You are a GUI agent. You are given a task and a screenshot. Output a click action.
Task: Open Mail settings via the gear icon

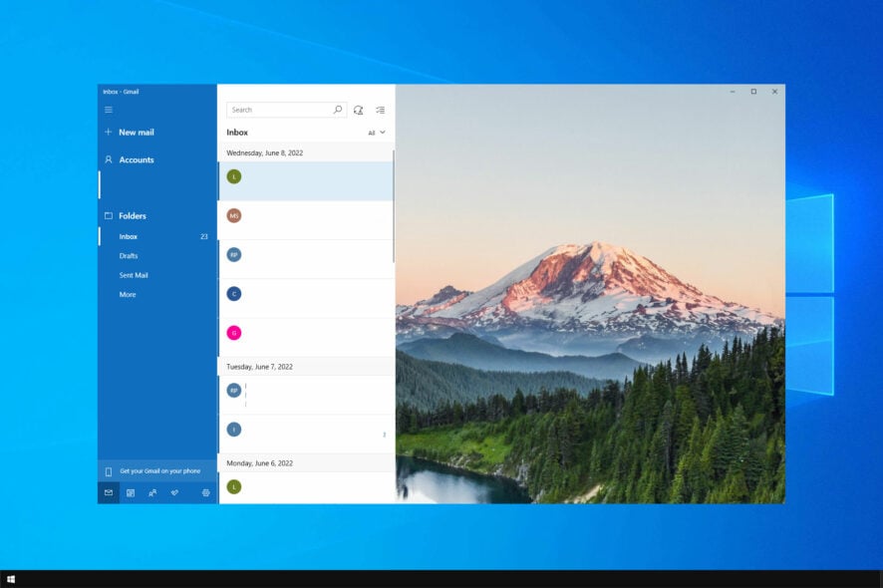coord(205,491)
